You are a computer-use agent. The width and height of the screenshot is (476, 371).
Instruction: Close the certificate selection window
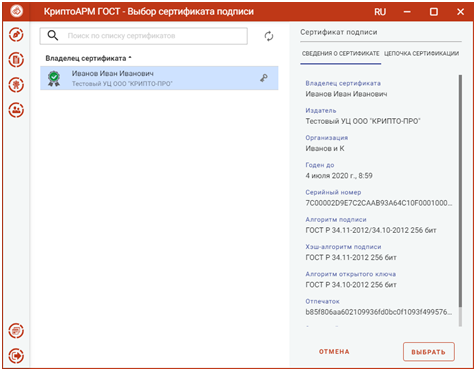click(x=460, y=12)
